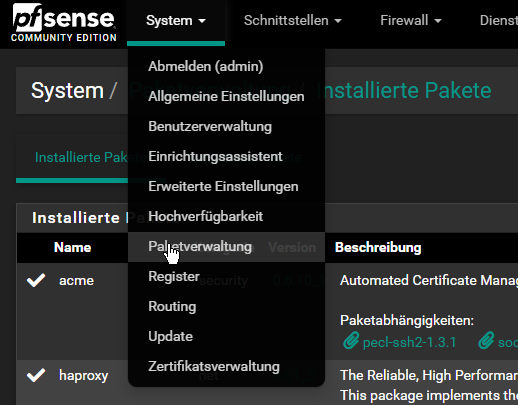Click the Beschreibung column header
Image resolution: width=518 pixels, height=405 pixels.
tap(378, 247)
